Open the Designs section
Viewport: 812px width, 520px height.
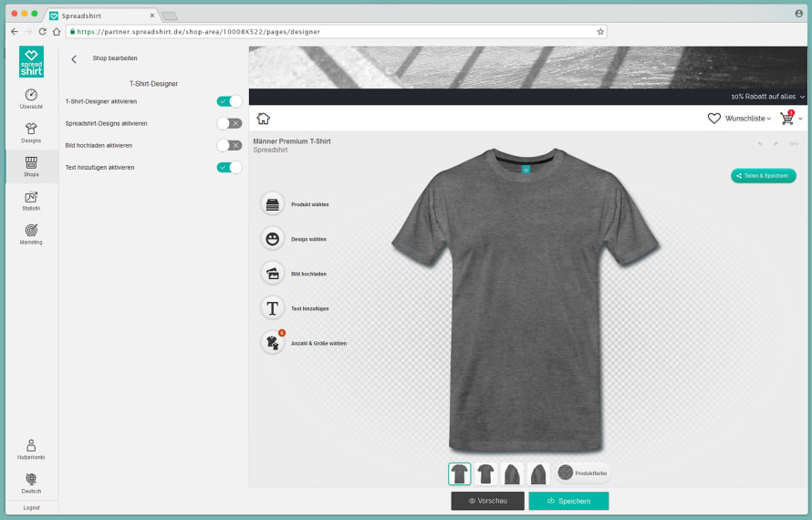pos(31,132)
